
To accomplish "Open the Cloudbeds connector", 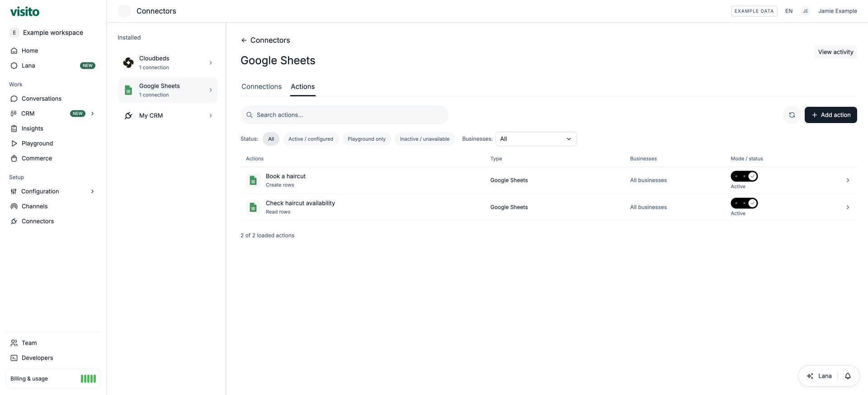I will tap(168, 62).
